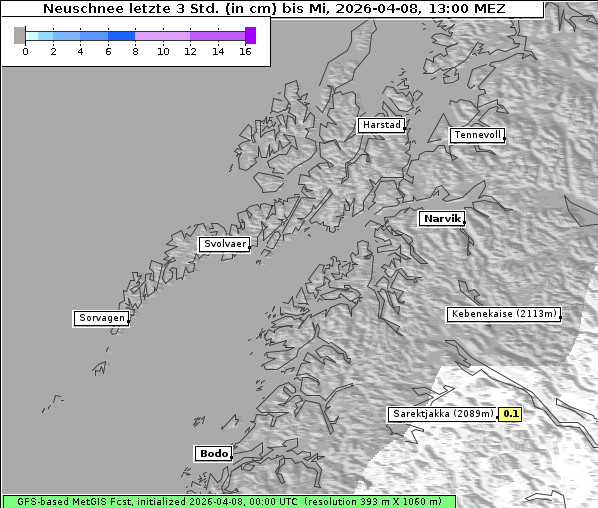The height and width of the screenshot is (508, 598).
Task: Click the GFS-based MetGIS forecast footer text
Action: [x=229, y=502]
